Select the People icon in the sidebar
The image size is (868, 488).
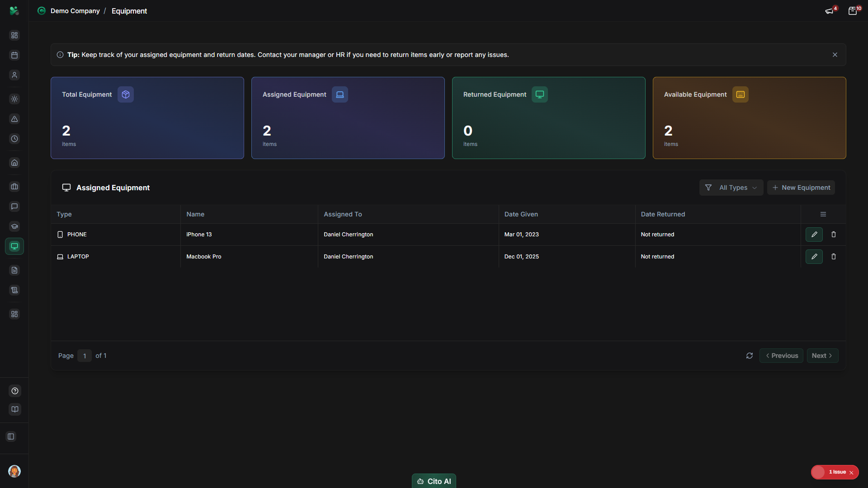[x=14, y=75]
